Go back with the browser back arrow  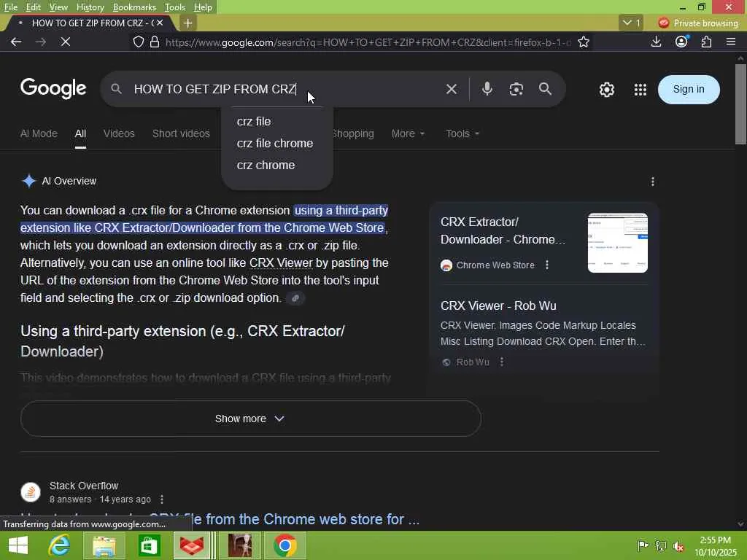coord(16,42)
